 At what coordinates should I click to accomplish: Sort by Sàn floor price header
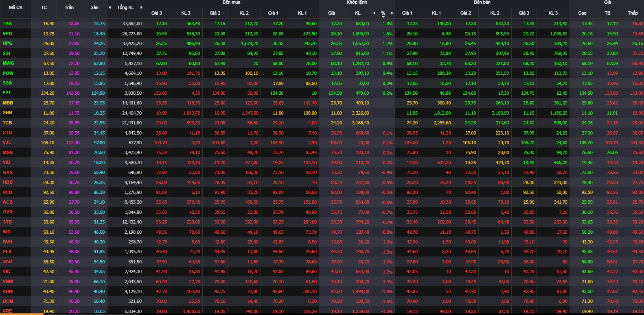(94, 7)
